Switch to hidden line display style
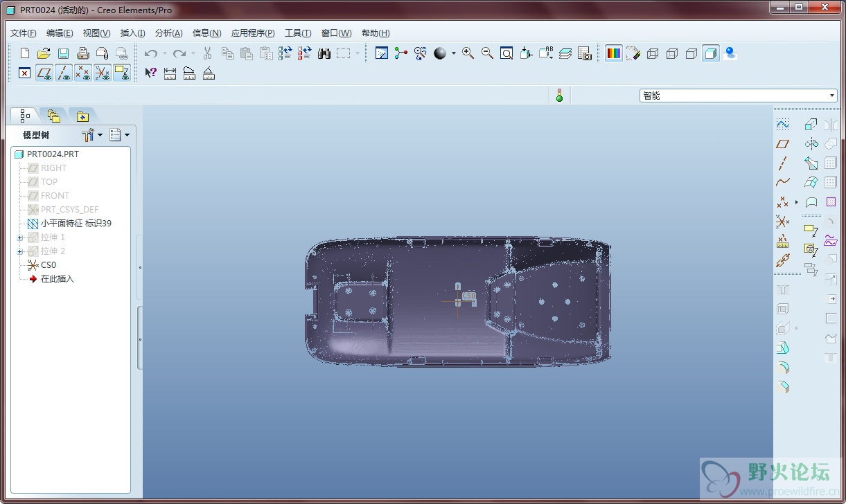 click(x=671, y=53)
